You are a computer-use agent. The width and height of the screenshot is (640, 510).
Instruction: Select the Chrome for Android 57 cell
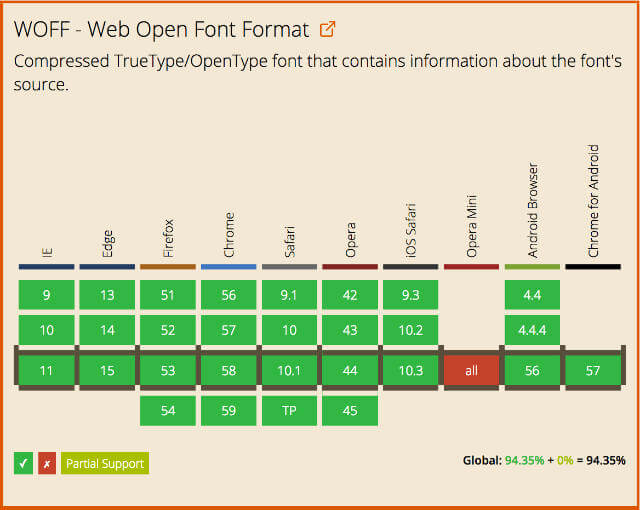pyautogui.click(x=593, y=370)
